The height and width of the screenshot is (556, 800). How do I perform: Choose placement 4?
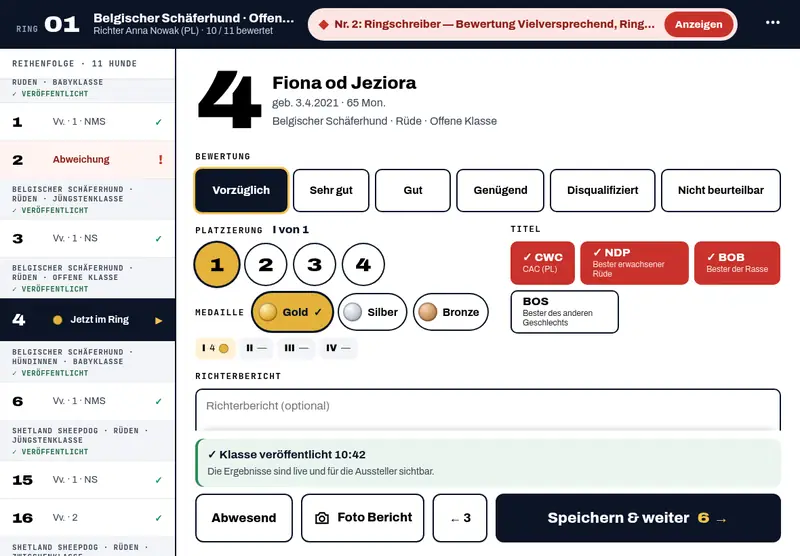[x=363, y=264]
